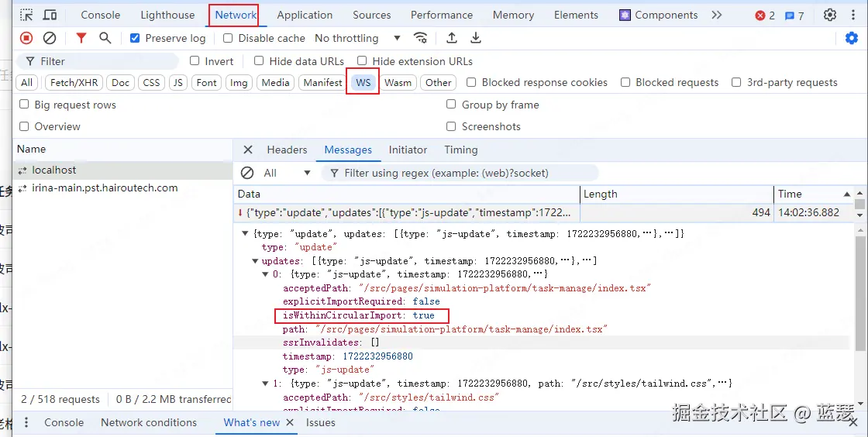Focus the regex message filter field
Screen dimensions: 868x437
click(460, 173)
